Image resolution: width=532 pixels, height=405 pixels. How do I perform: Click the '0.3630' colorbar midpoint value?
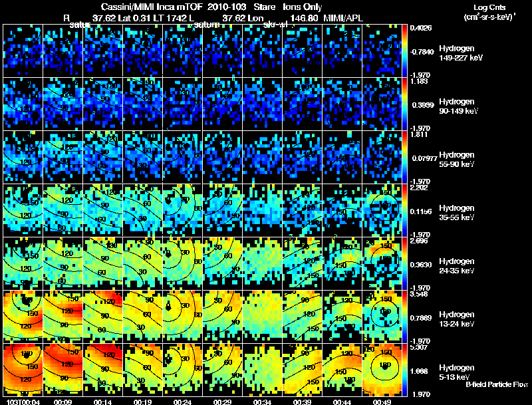pyautogui.click(x=422, y=265)
